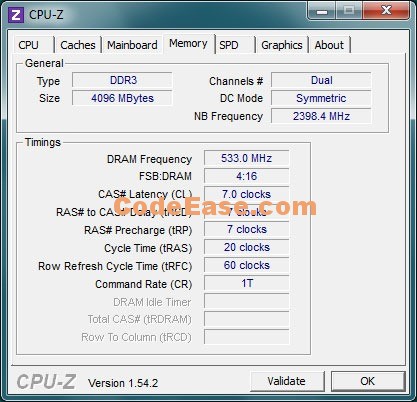Open the SPD tab
Screen dimensions: 417x402
[235, 45]
